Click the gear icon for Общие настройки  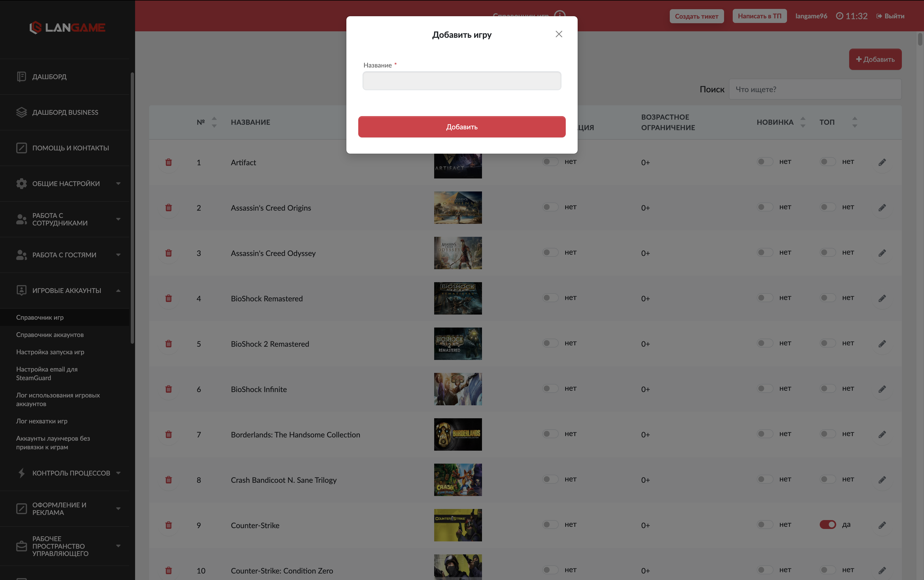tap(22, 183)
